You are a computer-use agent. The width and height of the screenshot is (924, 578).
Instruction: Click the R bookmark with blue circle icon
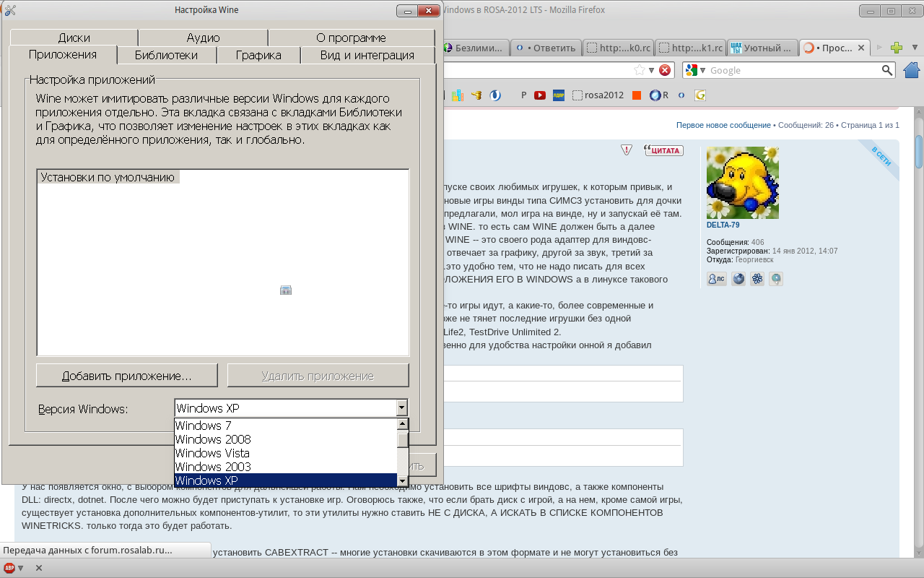coord(659,95)
